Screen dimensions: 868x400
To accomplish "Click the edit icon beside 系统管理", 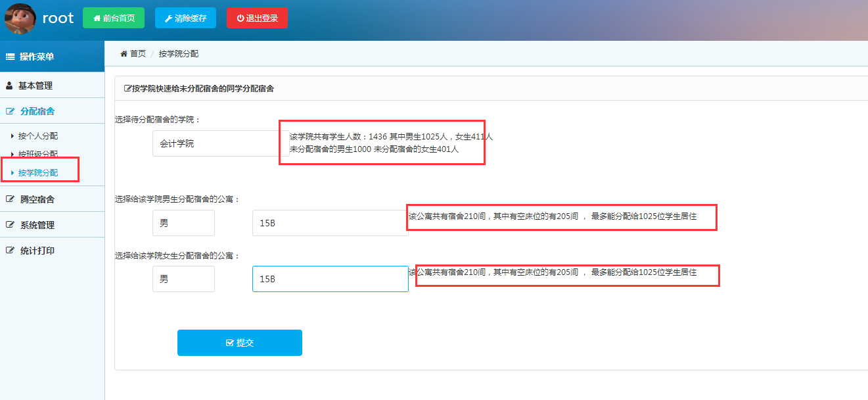I will tap(9, 224).
